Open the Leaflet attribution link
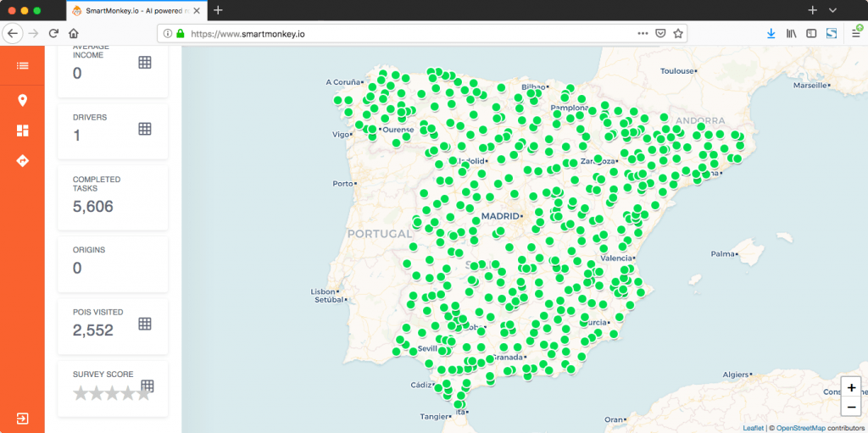868x433 pixels. click(753, 428)
